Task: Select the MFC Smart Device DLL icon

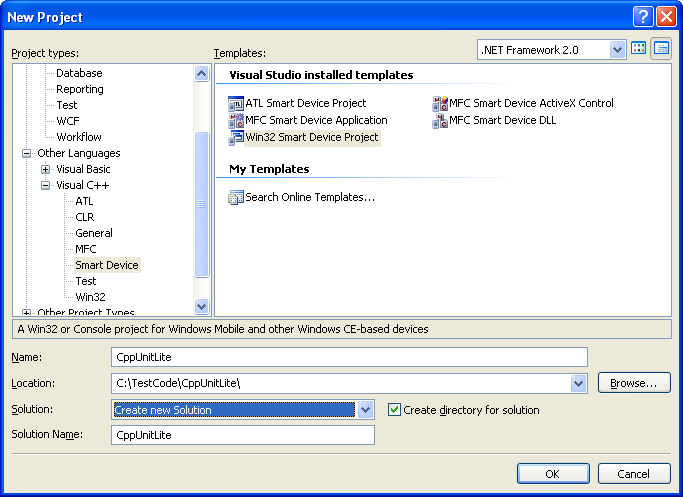Action: click(440, 121)
